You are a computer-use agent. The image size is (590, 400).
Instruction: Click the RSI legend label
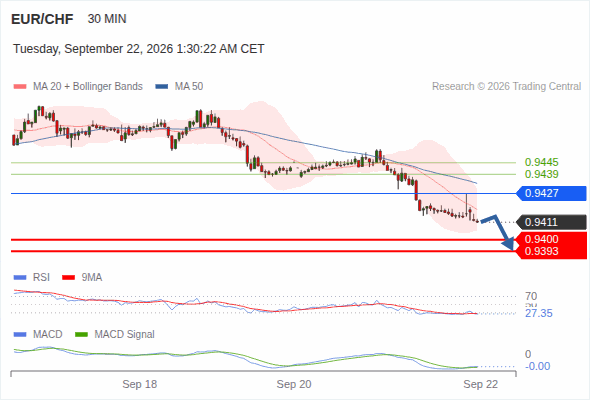(41, 277)
